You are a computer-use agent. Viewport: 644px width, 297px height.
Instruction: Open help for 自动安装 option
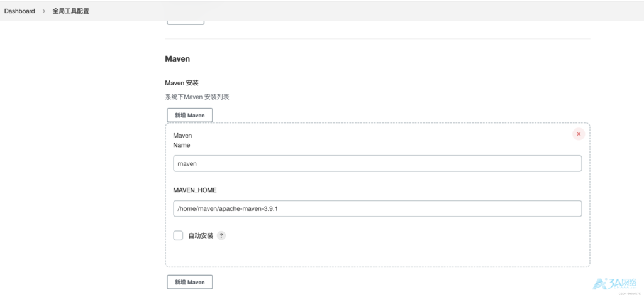(x=221, y=235)
